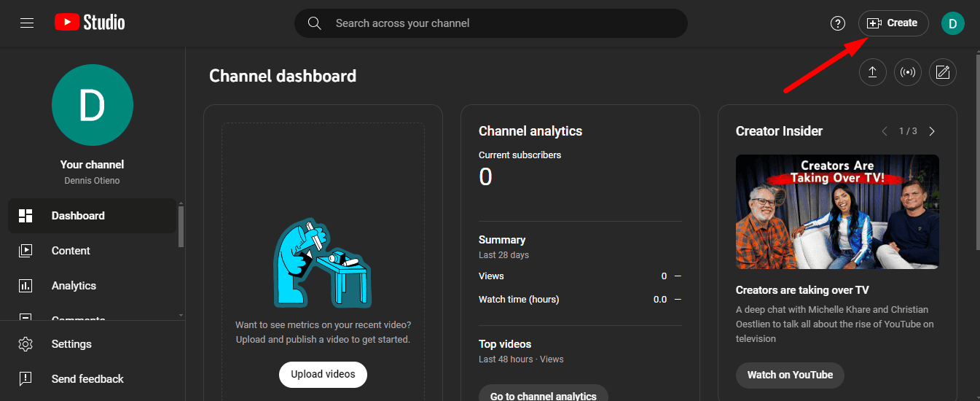Viewport: 980px width, 401px height.
Task: Click the Go live broadcast icon
Action: point(907,72)
